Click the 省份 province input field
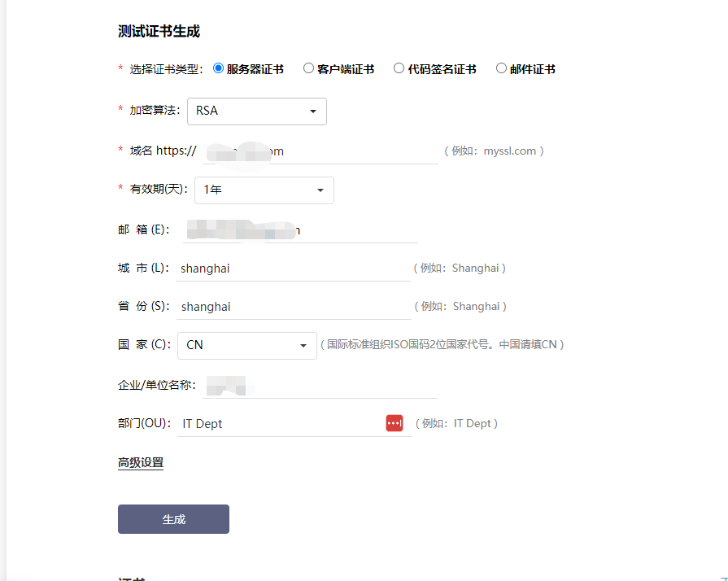728x581 pixels. [x=293, y=307]
